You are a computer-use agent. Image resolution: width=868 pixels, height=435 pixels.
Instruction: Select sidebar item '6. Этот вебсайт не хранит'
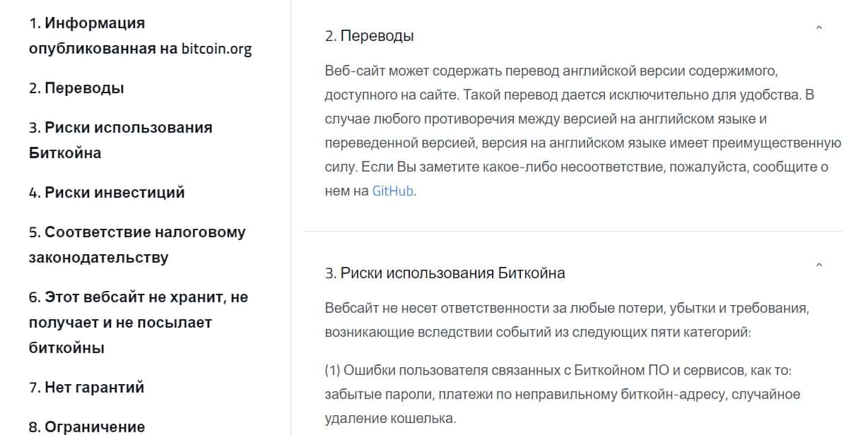(x=139, y=322)
